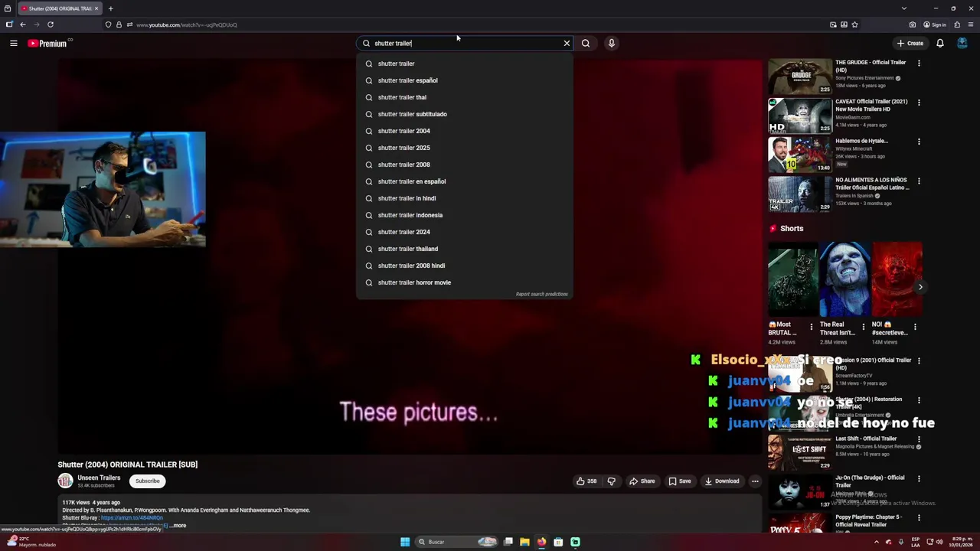Bookmark this page with the star

[854, 24]
